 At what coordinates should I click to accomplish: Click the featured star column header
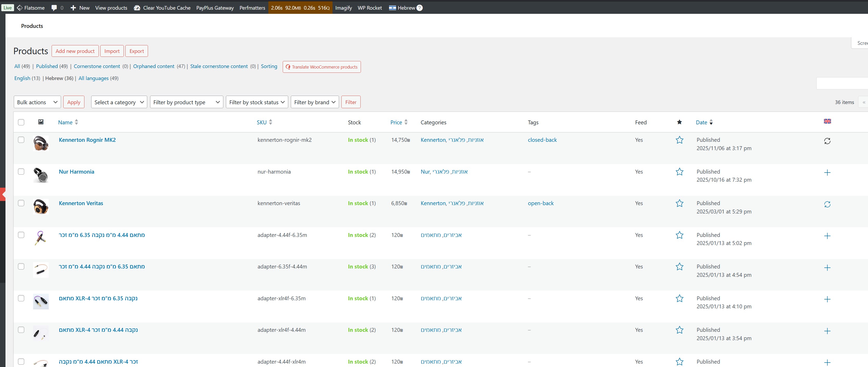[679, 122]
